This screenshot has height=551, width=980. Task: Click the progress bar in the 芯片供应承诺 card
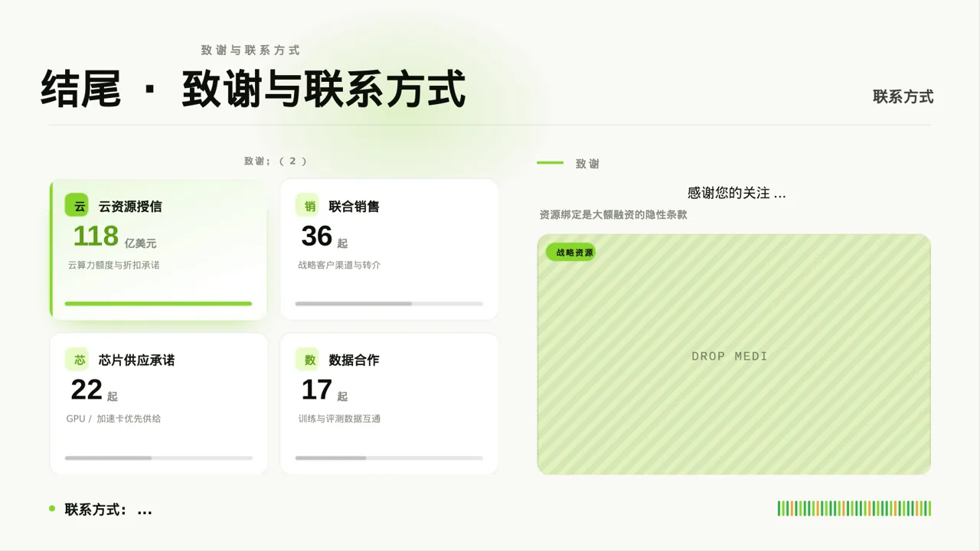pos(158,458)
